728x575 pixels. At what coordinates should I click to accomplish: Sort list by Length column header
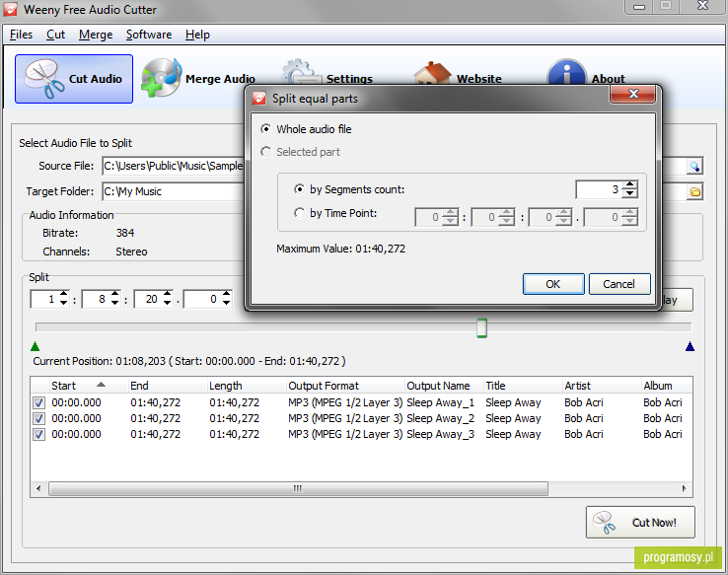[247, 386]
